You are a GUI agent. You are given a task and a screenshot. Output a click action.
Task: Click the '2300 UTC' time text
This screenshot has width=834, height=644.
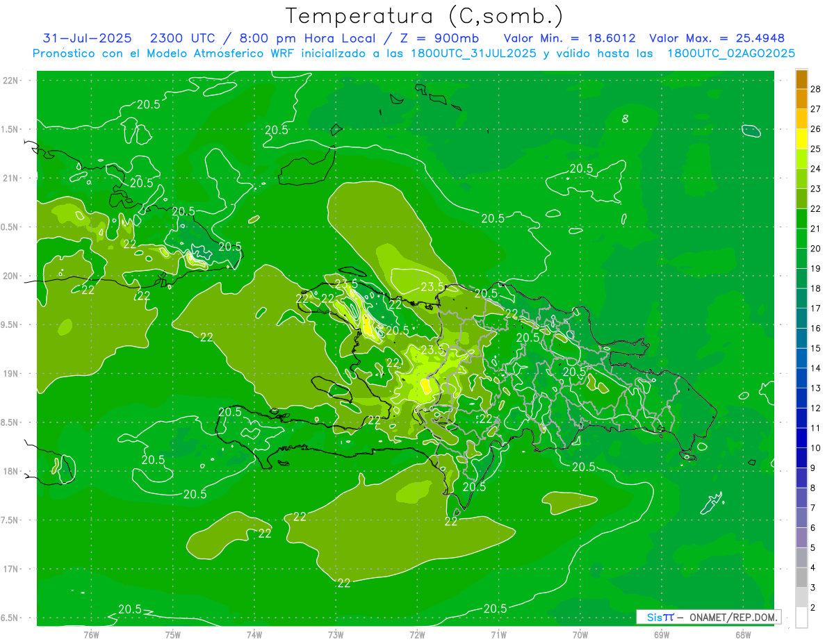(183, 38)
